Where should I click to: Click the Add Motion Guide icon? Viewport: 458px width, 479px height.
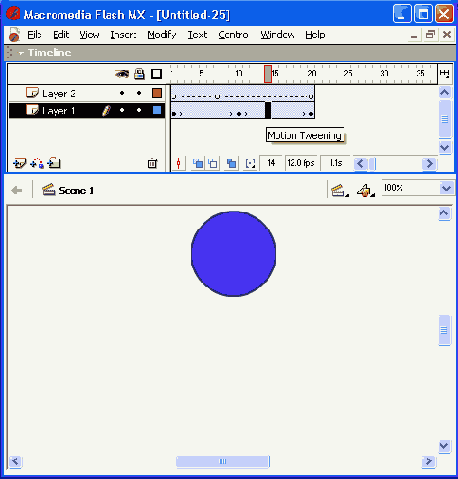37,163
